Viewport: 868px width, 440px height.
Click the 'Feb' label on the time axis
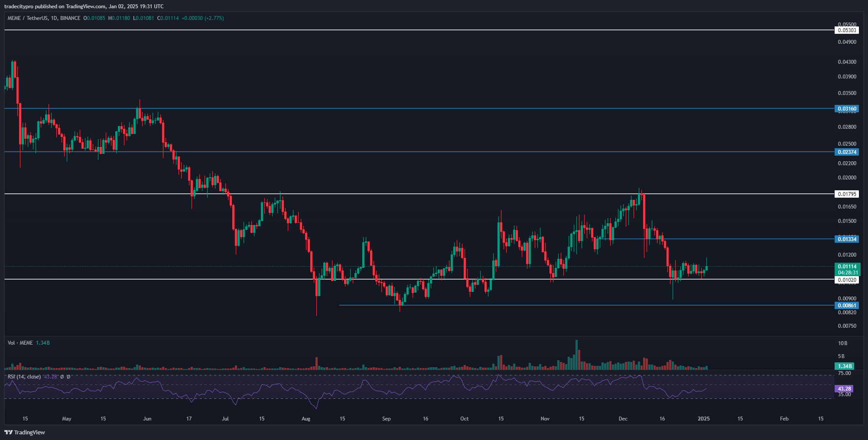click(784, 419)
